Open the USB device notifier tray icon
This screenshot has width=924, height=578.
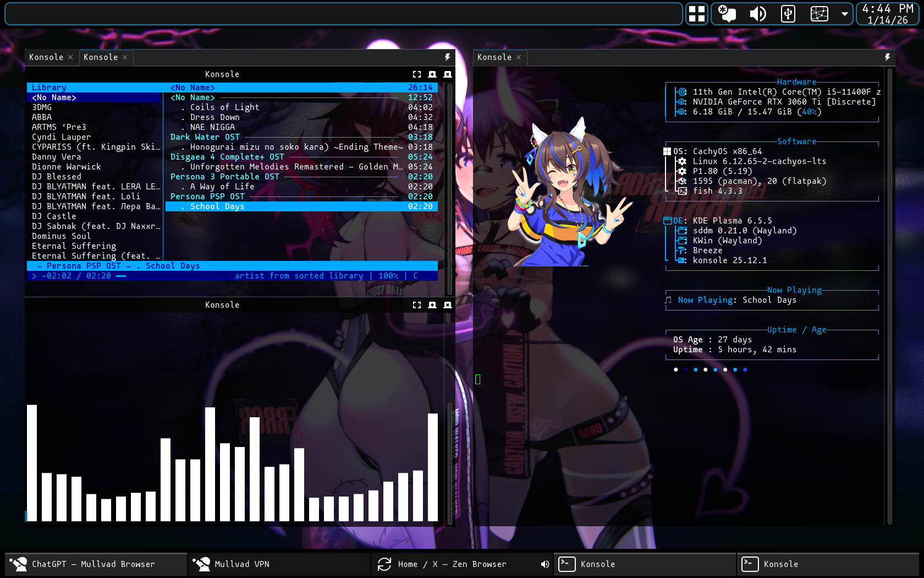coord(788,14)
